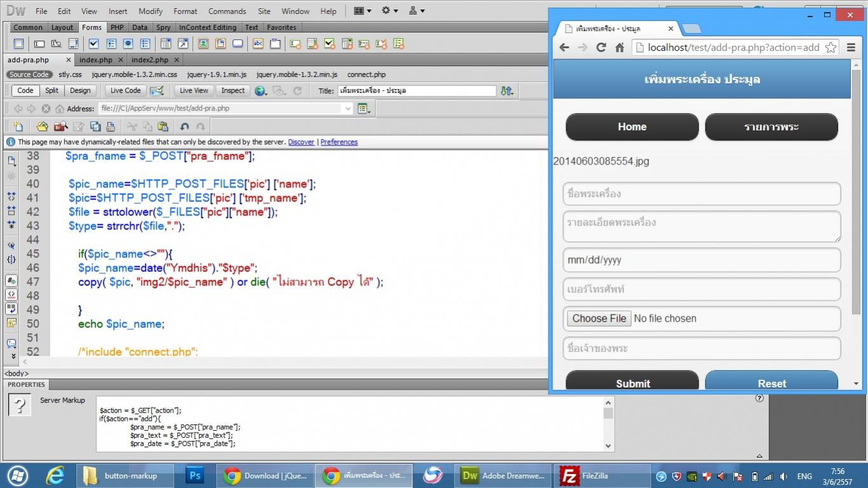This screenshot has width=868, height=488.
Task: Open the File Management arrows dropdown
Action: [x=506, y=91]
